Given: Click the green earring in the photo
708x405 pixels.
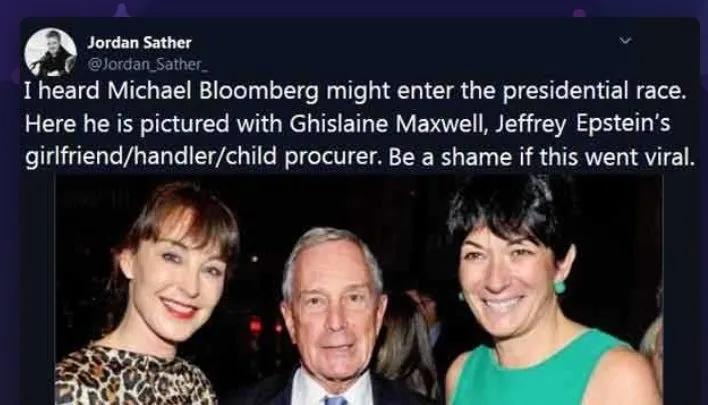Looking at the screenshot, I should tap(559, 286).
